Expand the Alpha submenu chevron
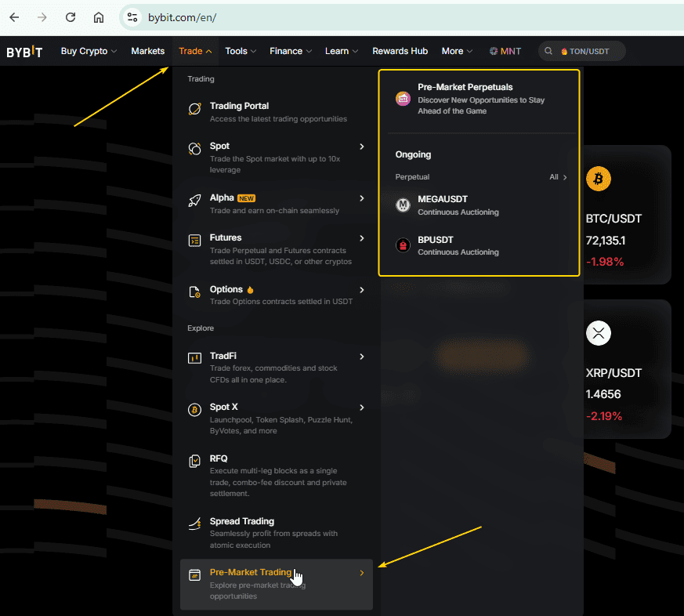 click(x=362, y=198)
